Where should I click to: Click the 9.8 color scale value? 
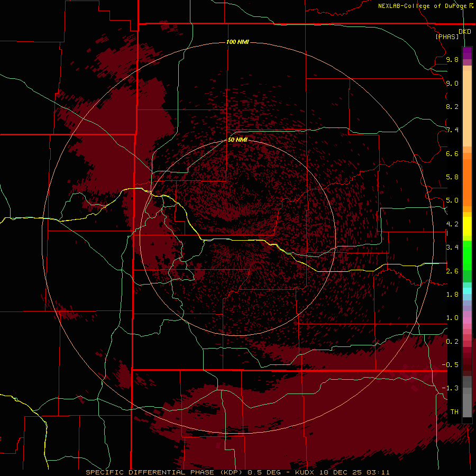click(x=452, y=59)
